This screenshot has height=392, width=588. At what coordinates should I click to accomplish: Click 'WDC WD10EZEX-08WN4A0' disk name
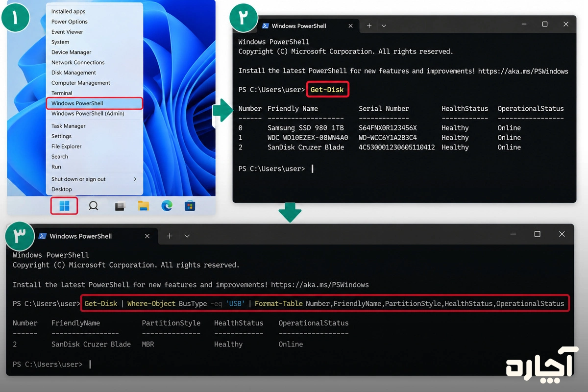pyautogui.click(x=308, y=138)
